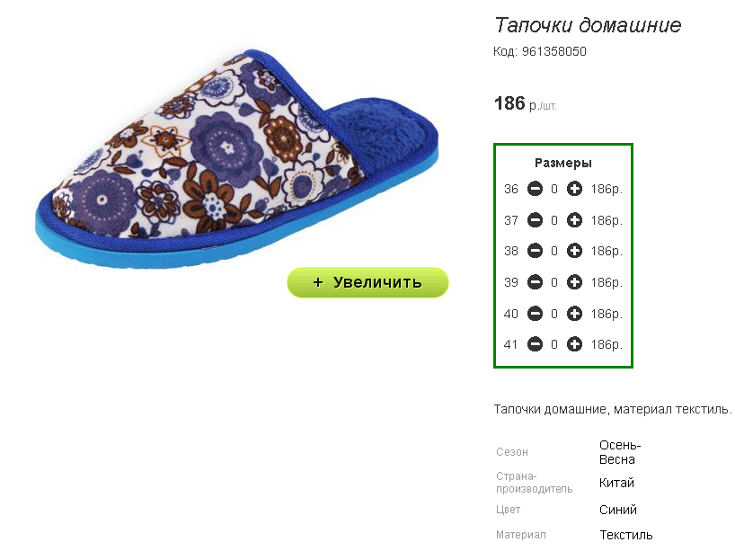Image resolution: width=735 pixels, height=560 pixels.
Task: Click the product code 961358050
Action: click(554, 51)
